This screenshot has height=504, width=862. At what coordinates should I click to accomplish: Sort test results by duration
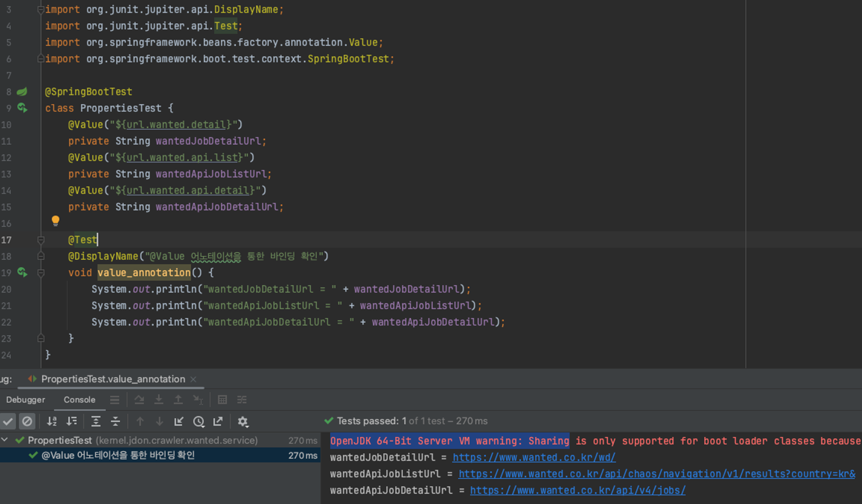point(72,421)
